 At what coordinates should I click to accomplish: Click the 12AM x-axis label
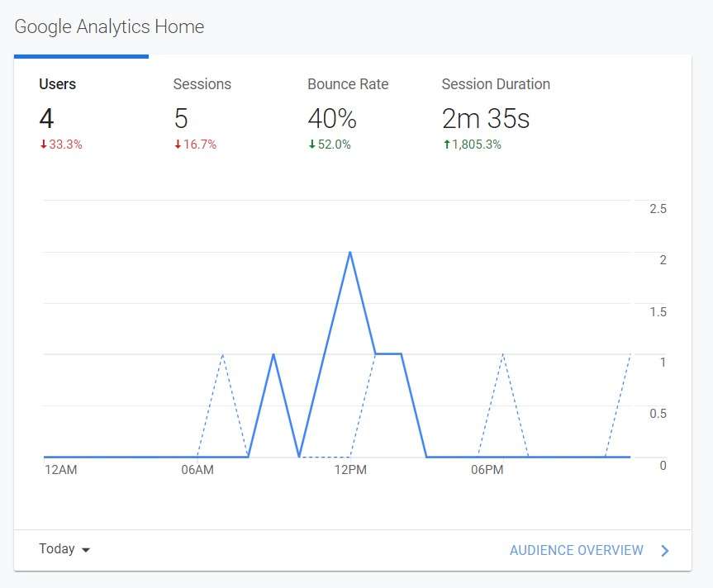(x=61, y=469)
